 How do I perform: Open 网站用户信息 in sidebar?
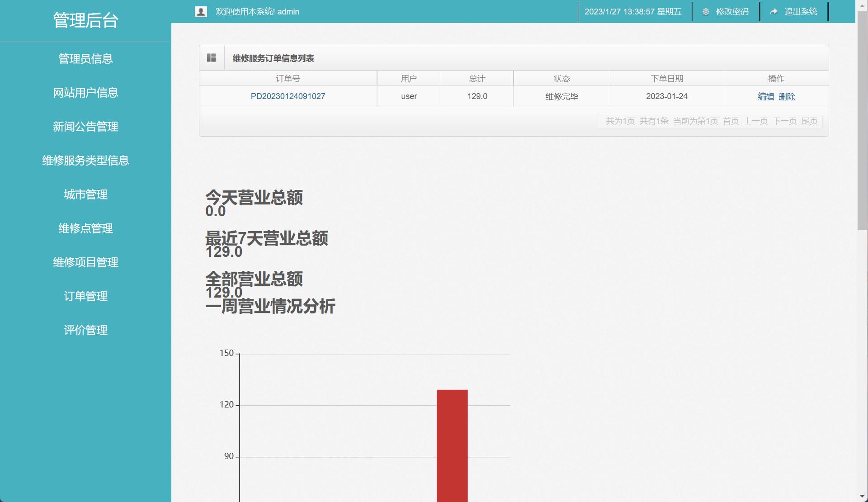pyautogui.click(x=85, y=93)
